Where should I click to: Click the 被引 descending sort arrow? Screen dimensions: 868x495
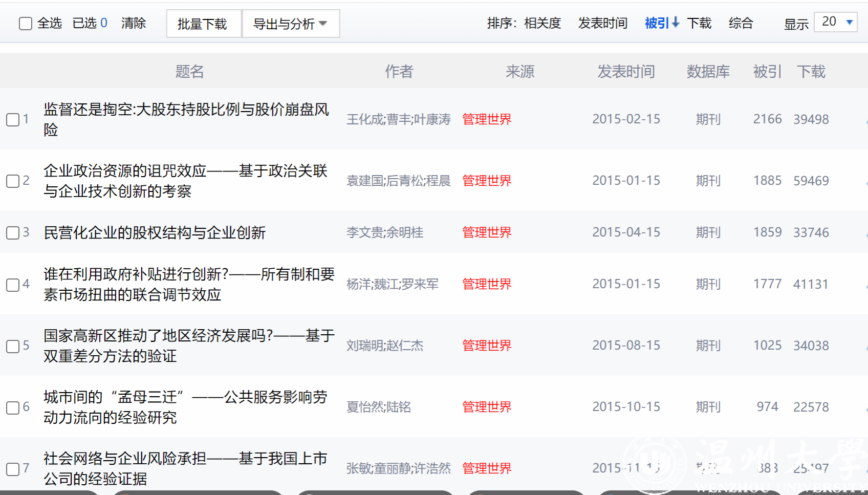(x=676, y=23)
